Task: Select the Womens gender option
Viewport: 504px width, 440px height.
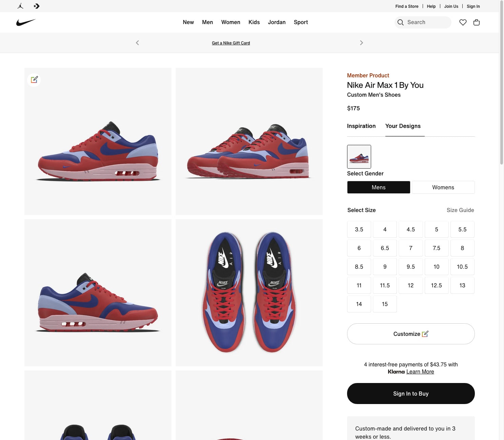Action: (443, 187)
